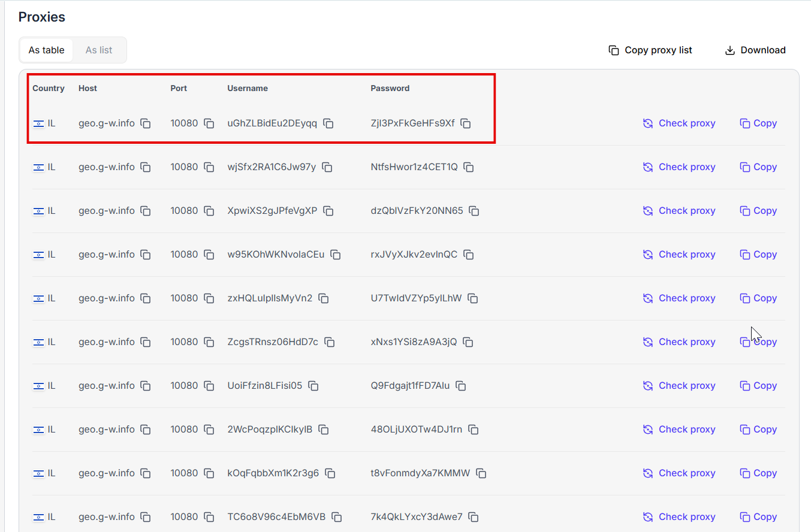
Task: Copy username TC6o8V96c4EbM6VB icon
Action: [337, 517]
